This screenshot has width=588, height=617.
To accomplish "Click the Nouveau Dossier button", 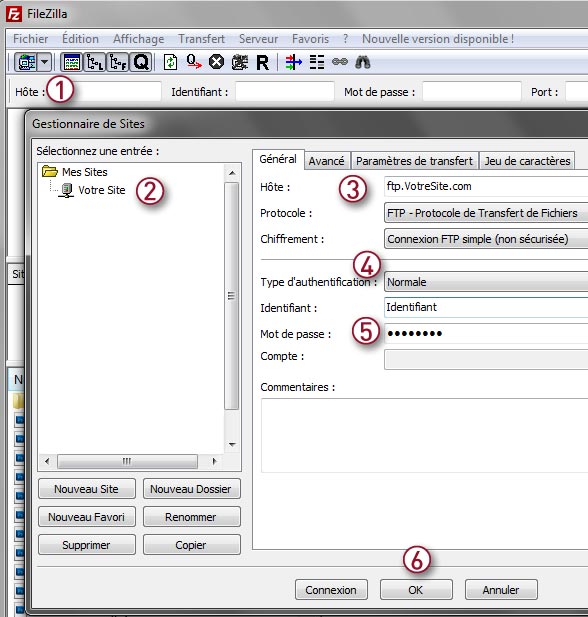I will [191, 489].
